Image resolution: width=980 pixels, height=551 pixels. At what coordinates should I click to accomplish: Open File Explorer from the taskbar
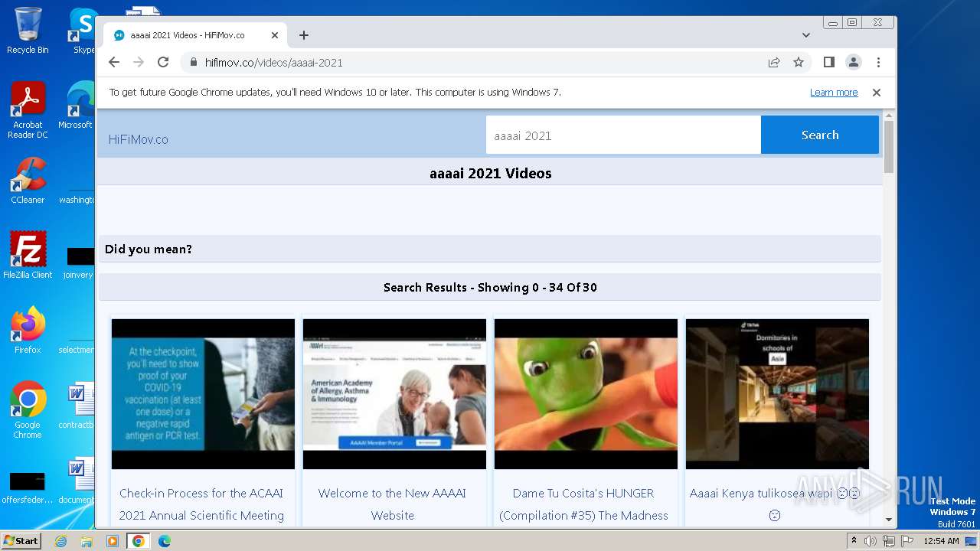point(87,541)
